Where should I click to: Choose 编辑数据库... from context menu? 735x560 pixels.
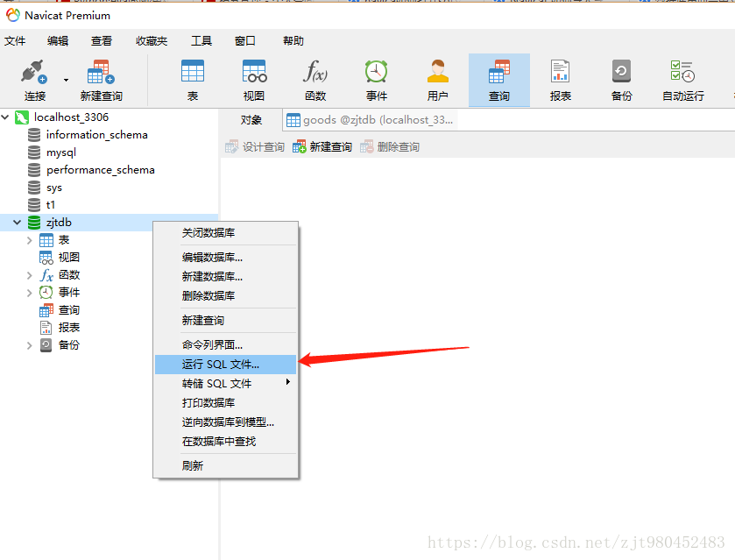(225, 258)
